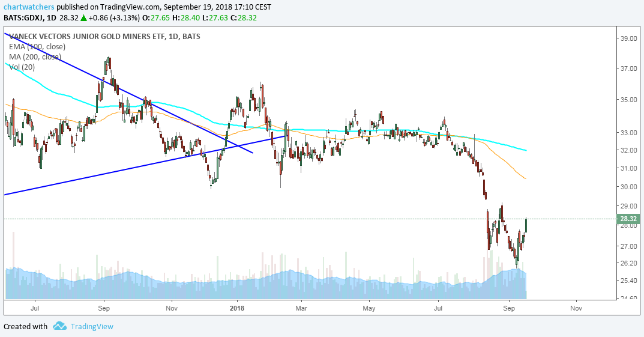Click the 2018 label on time axis
This screenshot has height=337, width=644.
[237, 308]
